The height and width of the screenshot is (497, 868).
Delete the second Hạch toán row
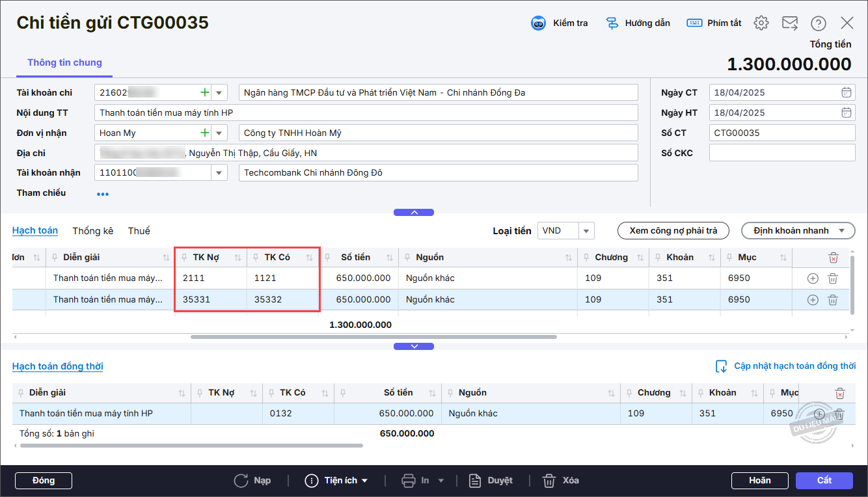(832, 300)
